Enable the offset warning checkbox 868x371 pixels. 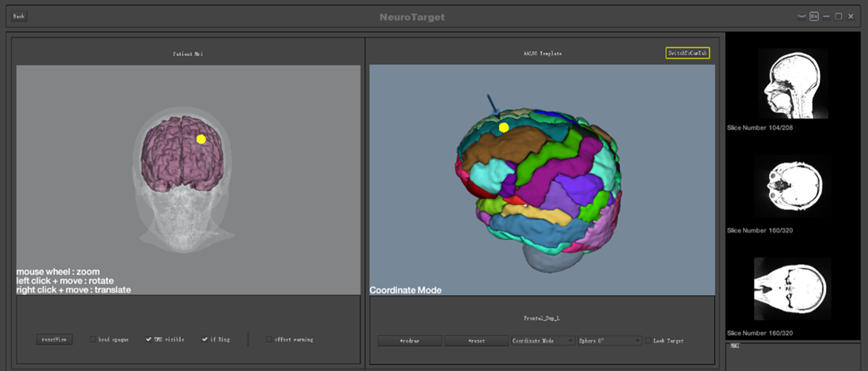[269, 340]
